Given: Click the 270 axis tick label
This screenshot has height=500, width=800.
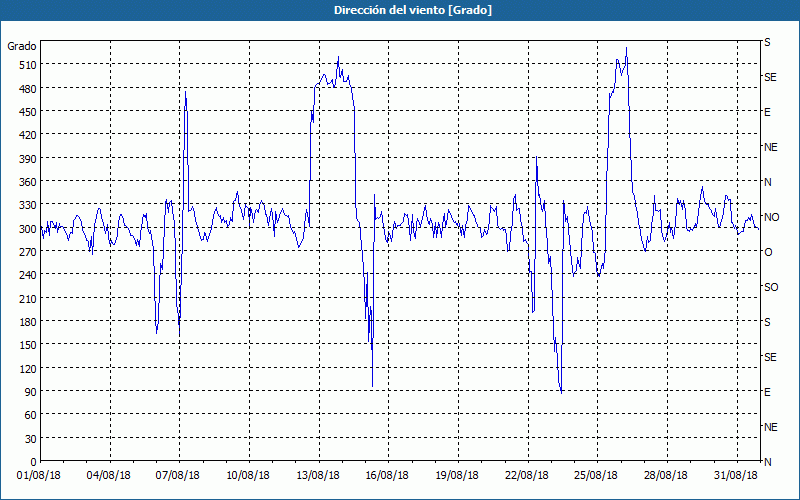Looking at the screenshot, I should (27, 252).
